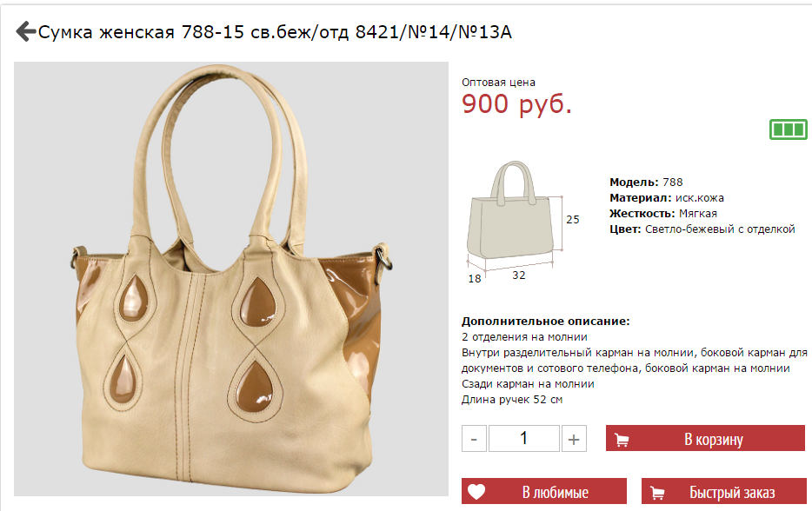Click the cart icon in В корзину button
812x511 pixels.
[x=622, y=440]
